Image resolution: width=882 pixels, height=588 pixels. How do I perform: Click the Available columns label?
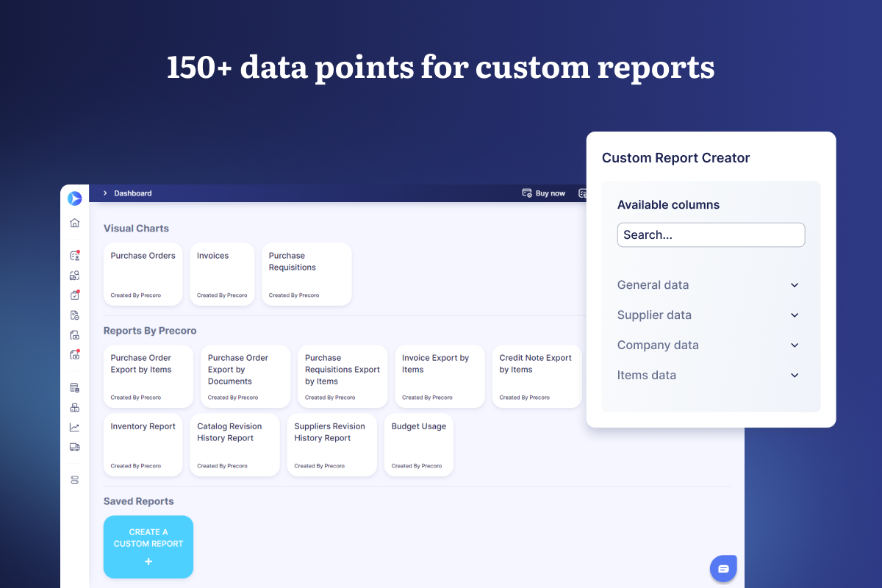click(x=668, y=205)
